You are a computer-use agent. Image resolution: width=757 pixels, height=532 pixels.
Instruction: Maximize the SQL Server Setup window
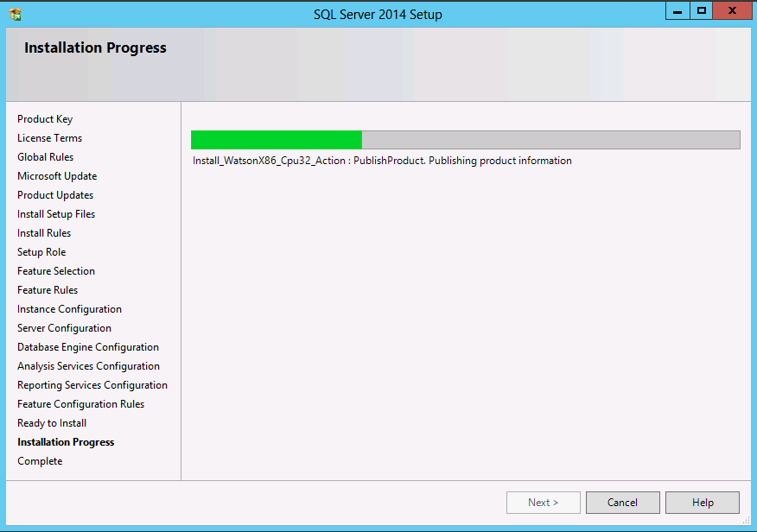(x=702, y=10)
